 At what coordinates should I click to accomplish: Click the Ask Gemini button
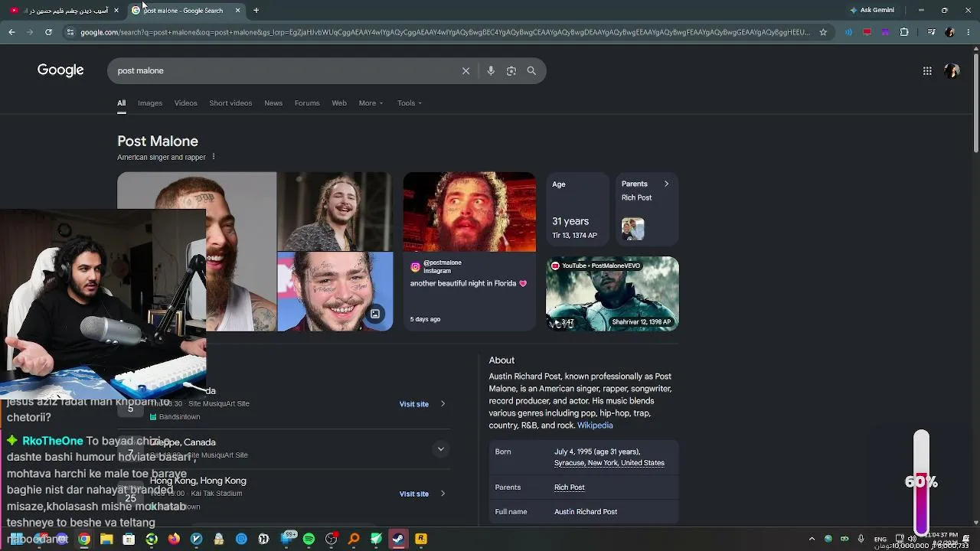coord(871,10)
